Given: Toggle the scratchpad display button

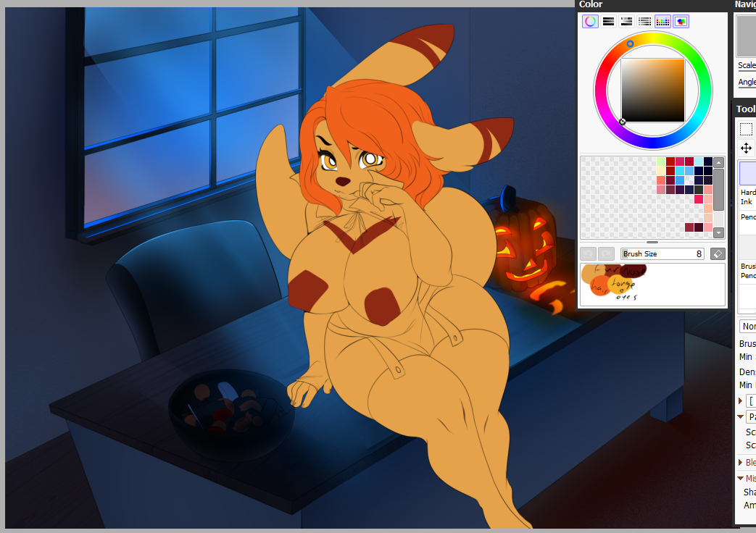Looking at the screenshot, I should click(x=681, y=21).
